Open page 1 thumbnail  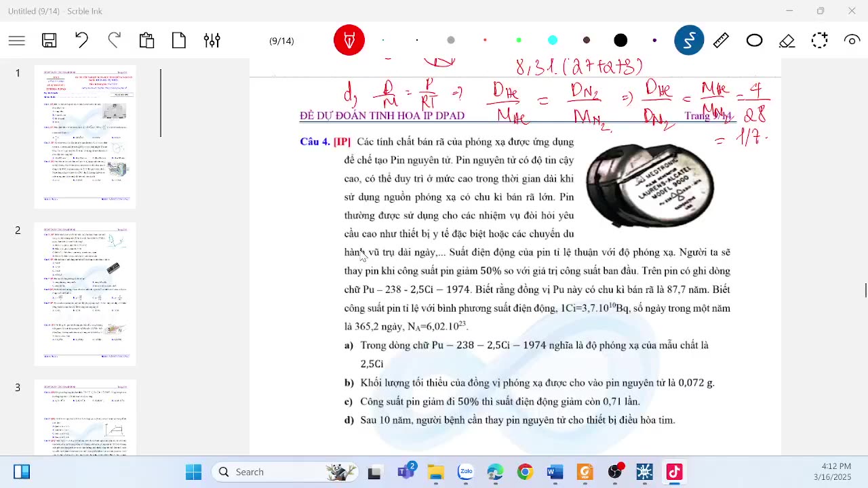pyautogui.click(x=85, y=137)
